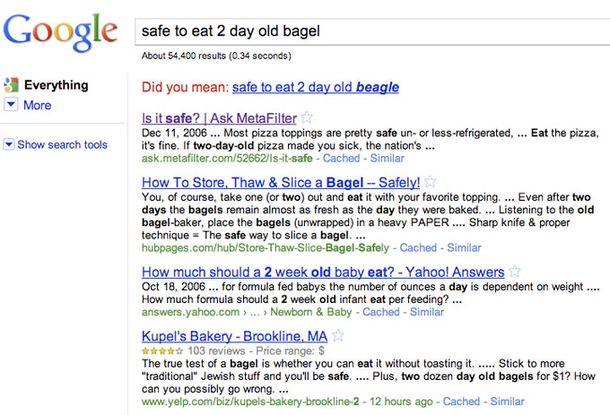The image size is (610, 415).
Task: Expand the Show search tools arrow
Action: tap(9, 144)
